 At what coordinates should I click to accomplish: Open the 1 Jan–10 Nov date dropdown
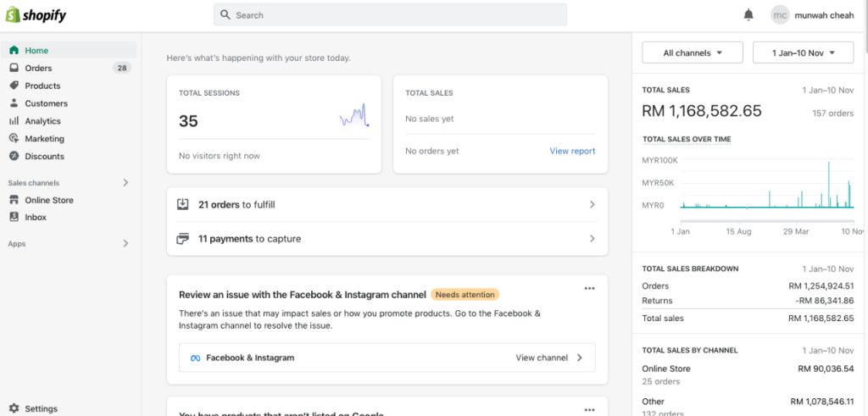click(x=804, y=53)
